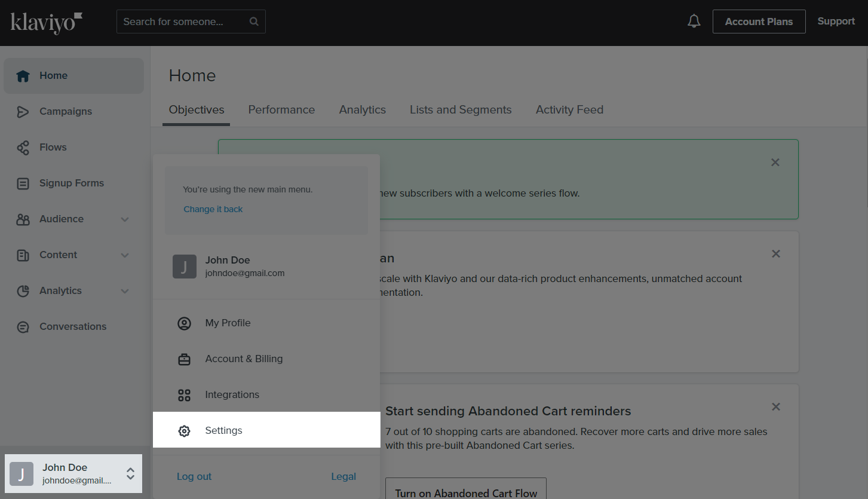Click the Klaviyo logo
Viewport: 868px width, 499px height.
pos(46,22)
